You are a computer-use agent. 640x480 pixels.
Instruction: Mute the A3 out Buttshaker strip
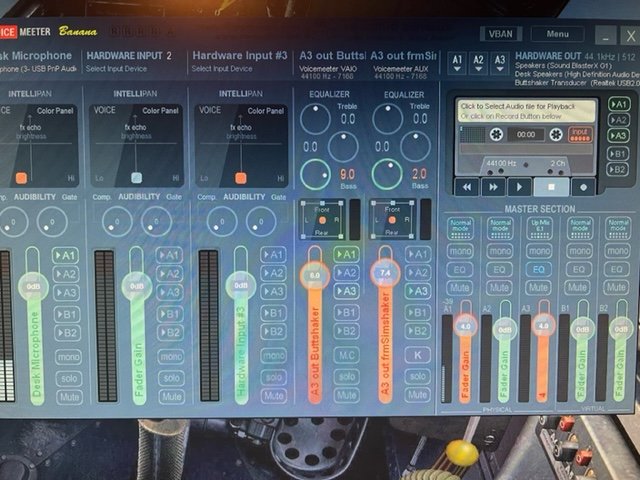tap(347, 395)
